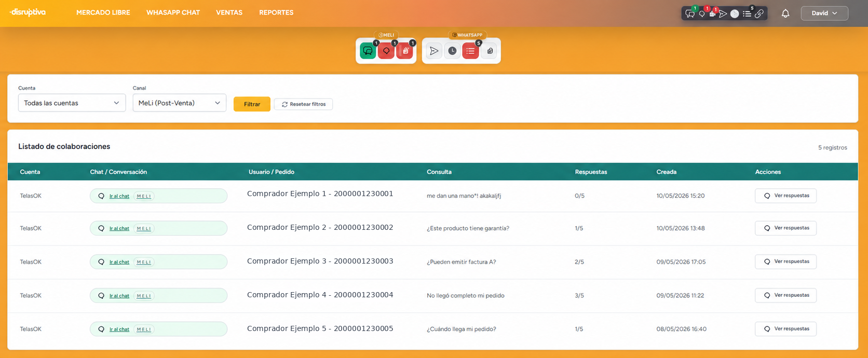This screenshot has width=868, height=358.
Task: Select the WhatsApp paper-plane send icon
Action: click(x=434, y=51)
